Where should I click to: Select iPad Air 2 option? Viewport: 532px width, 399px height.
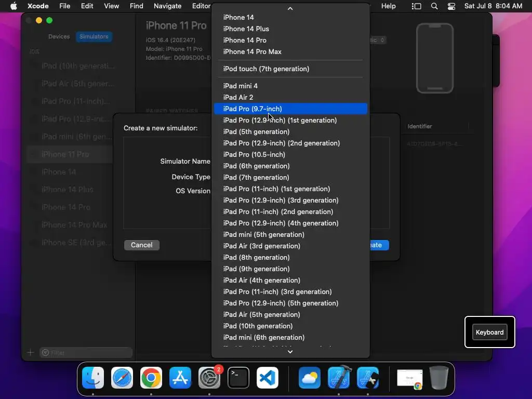(x=290, y=97)
